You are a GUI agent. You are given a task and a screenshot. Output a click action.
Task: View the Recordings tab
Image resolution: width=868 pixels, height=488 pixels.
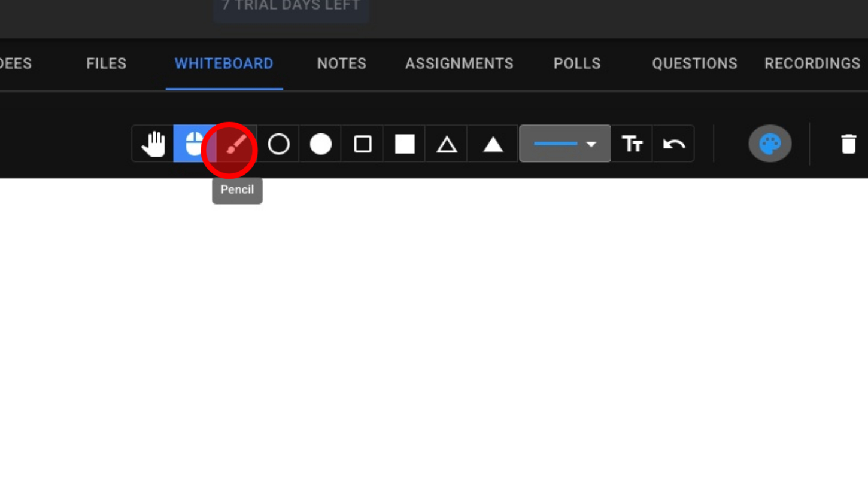(x=812, y=64)
